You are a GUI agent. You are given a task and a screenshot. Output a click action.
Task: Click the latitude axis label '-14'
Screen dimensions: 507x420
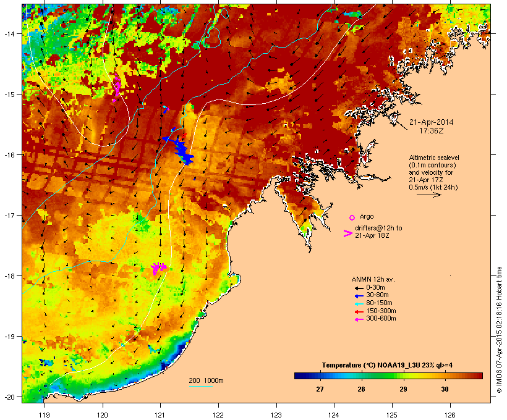pos(9,34)
